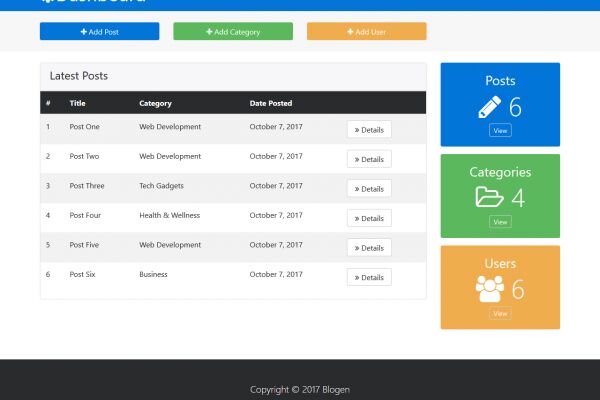Click the Add Category button
Viewport: 600px width, 400px height.
[233, 31]
